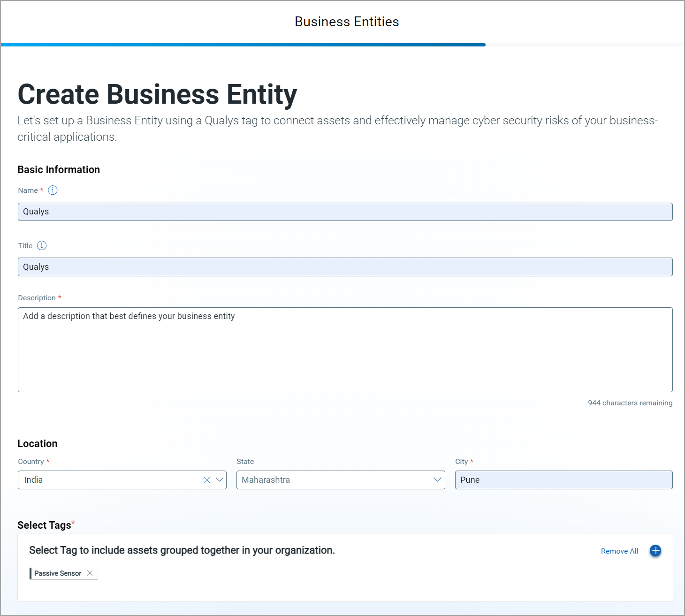Click the Select Tags section heading
Screen dimensions: 685x616
[45, 525]
